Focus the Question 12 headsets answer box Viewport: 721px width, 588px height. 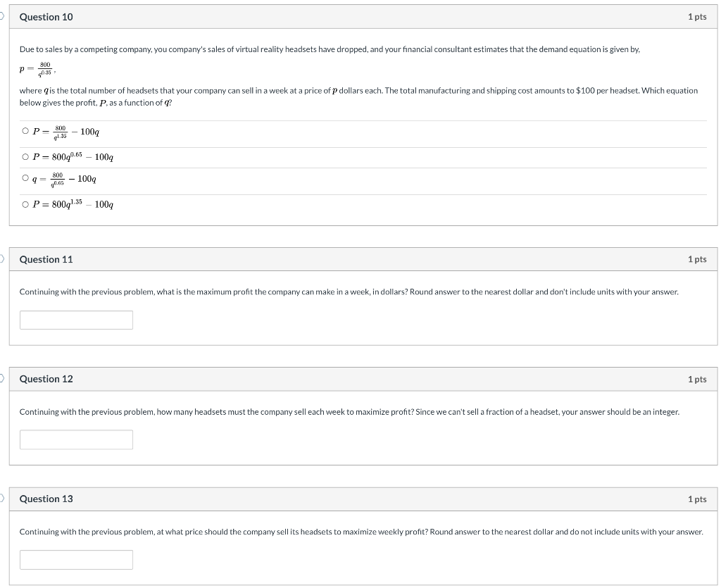(x=76, y=439)
